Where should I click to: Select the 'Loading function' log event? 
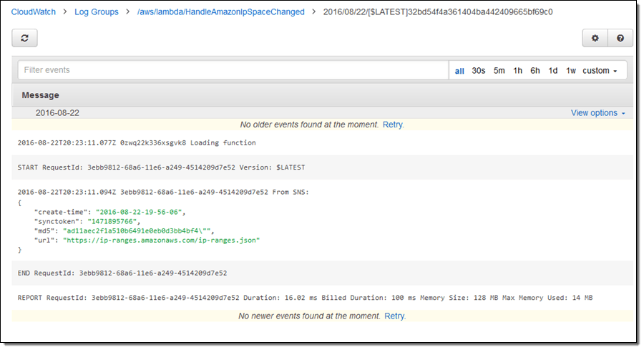click(323, 143)
